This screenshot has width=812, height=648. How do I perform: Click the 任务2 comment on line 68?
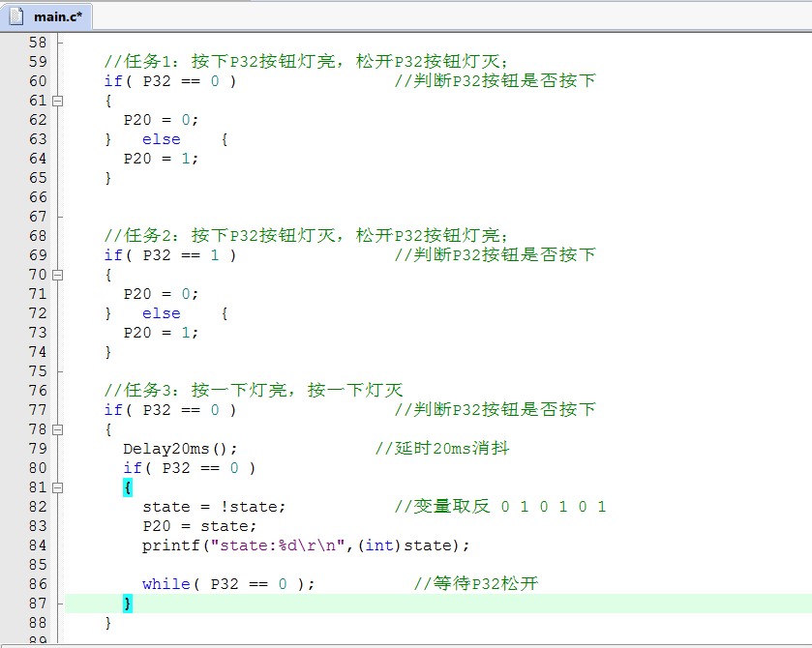coord(307,236)
